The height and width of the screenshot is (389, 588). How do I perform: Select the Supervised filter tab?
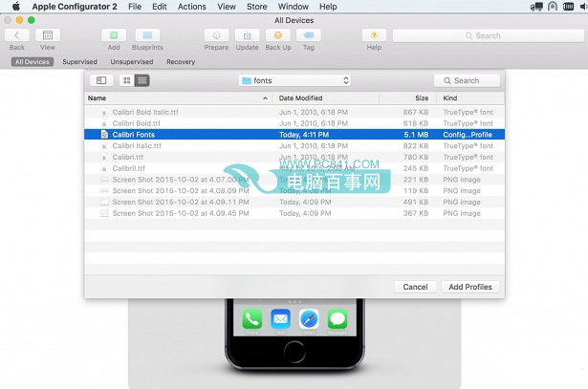[80, 62]
